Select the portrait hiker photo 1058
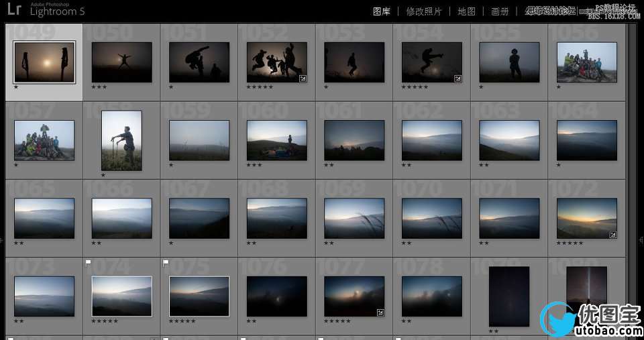The image size is (644, 340). click(x=121, y=140)
